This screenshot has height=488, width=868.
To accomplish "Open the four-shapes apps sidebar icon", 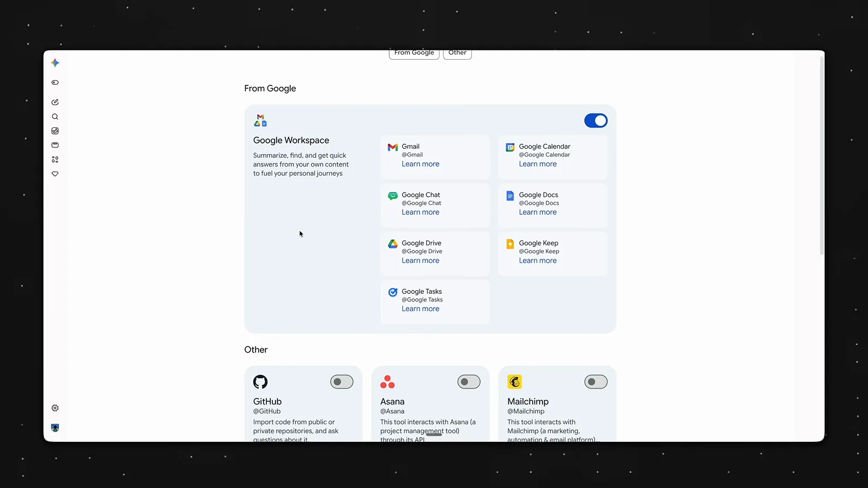I will (55, 159).
